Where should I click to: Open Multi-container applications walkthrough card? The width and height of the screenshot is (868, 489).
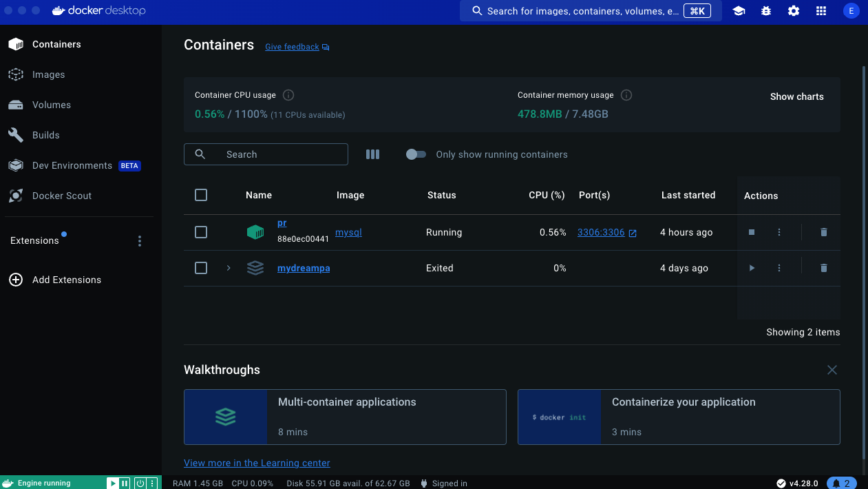[345, 417]
